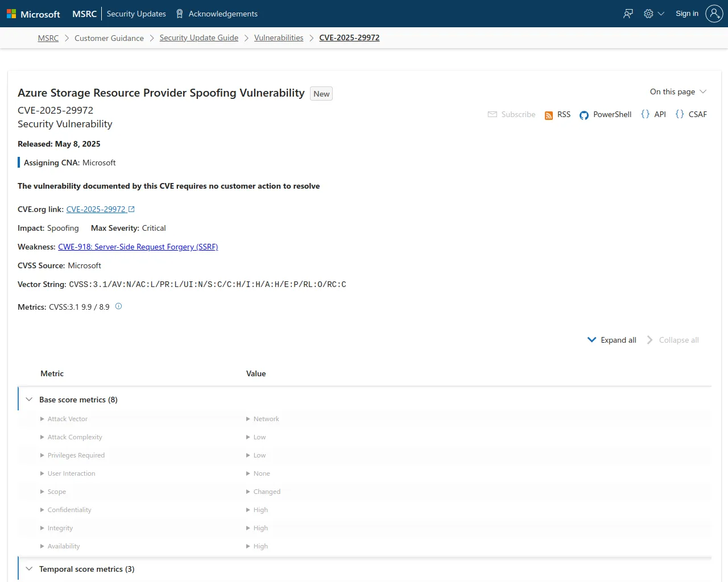Open the CSAF link text

(698, 114)
